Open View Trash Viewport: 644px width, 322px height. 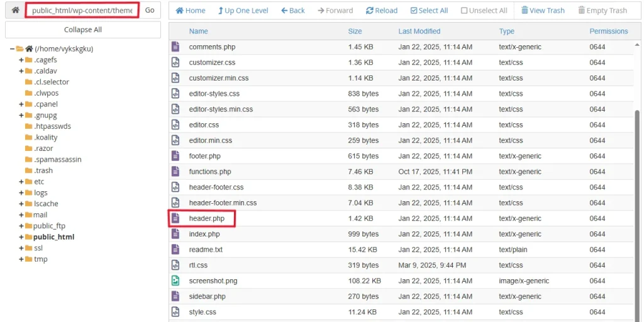tap(543, 11)
